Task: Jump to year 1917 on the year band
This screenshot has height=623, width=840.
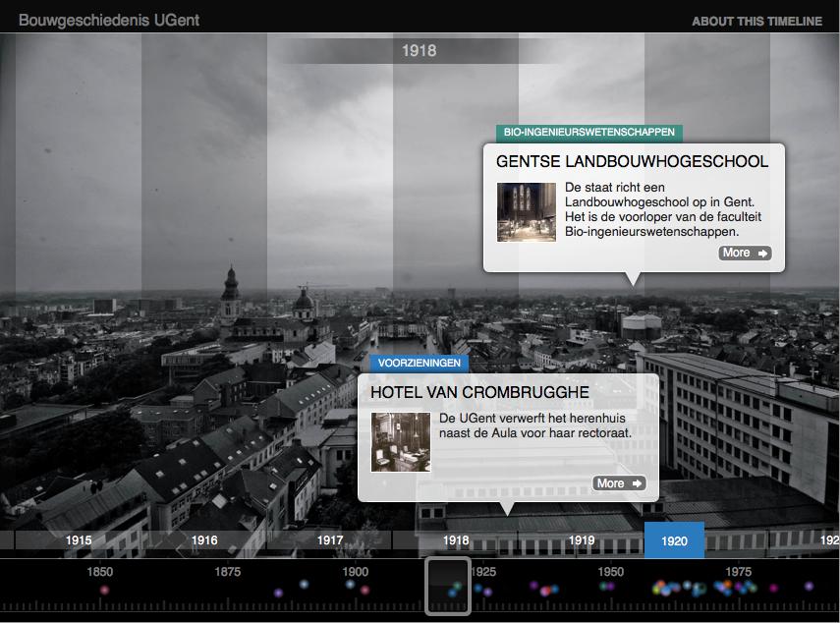Action: pyautogui.click(x=330, y=540)
